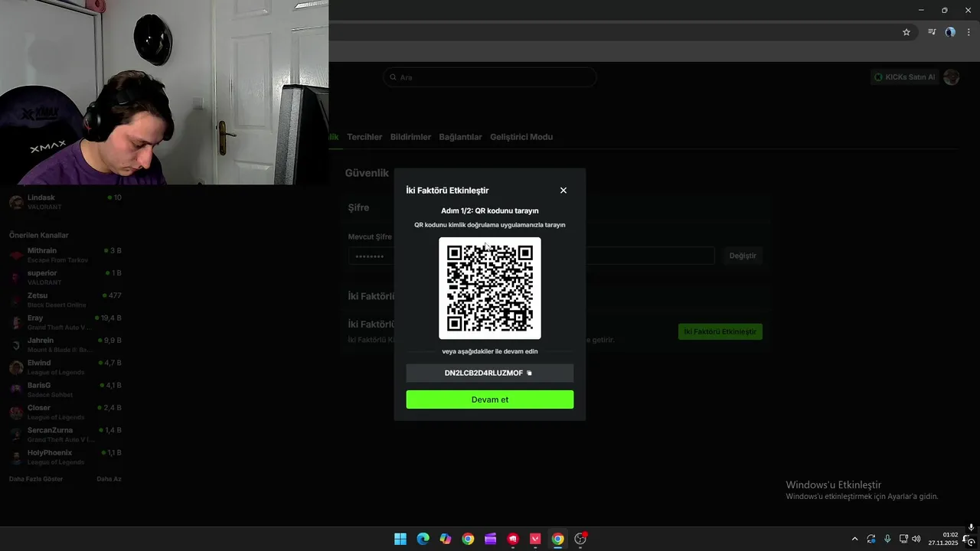Screen dimensions: 980x551
Task: Launch Microsoft Edge from taskbar
Action: (423, 539)
